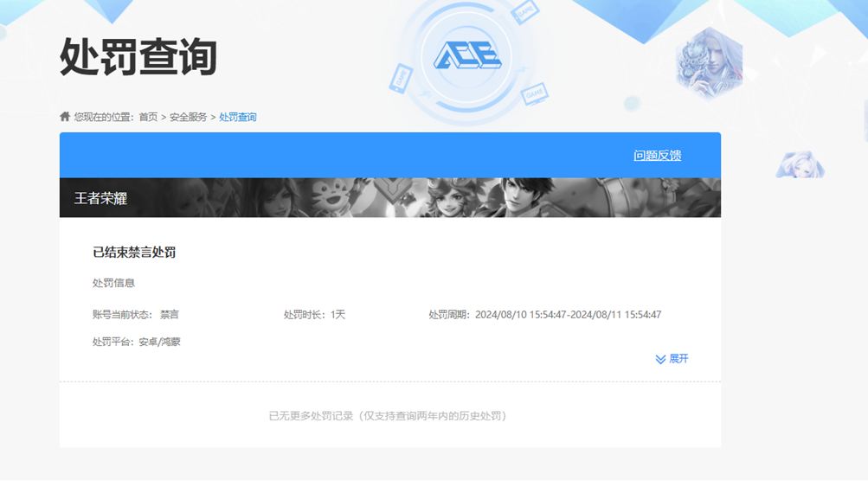Click the small chibi character icon at right
The image size is (868, 487).
coord(800,165)
